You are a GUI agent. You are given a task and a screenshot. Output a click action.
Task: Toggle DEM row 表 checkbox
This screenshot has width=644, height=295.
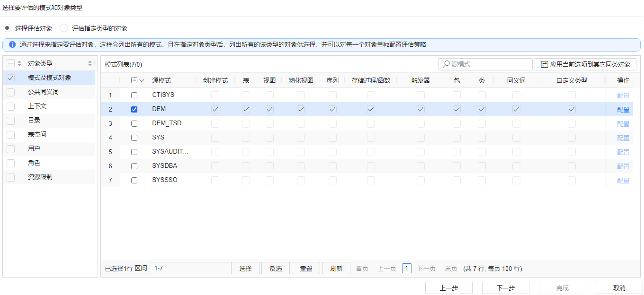pyautogui.click(x=246, y=109)
